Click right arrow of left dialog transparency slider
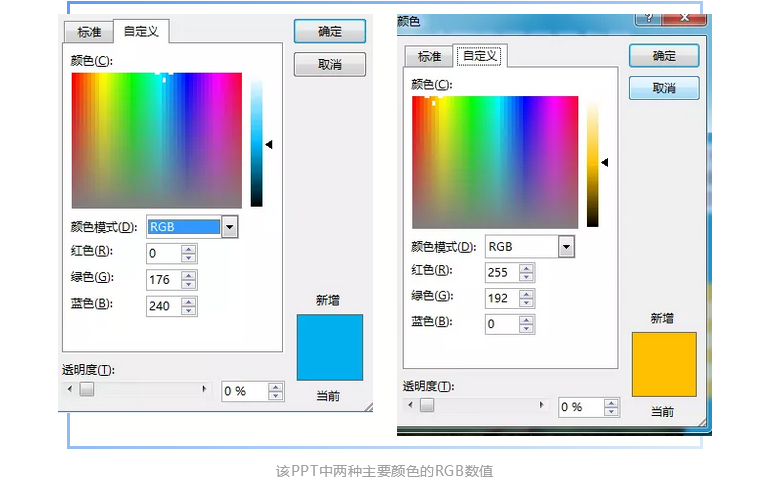This screenshot has height=495, width=775. [204, 389]
